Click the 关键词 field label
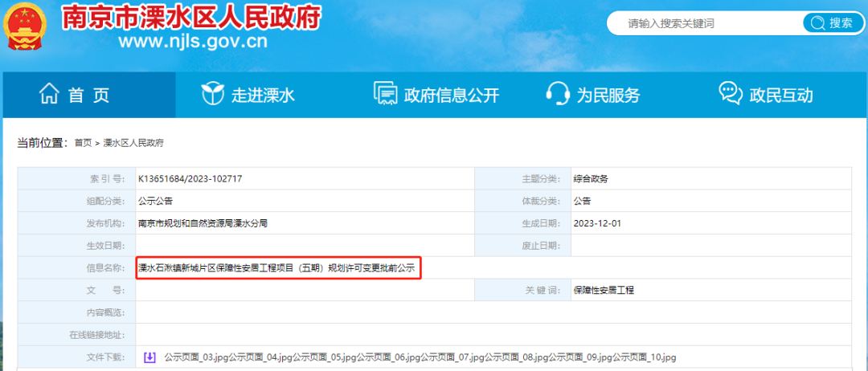This screenshot has height=371, width=868. 543,290
